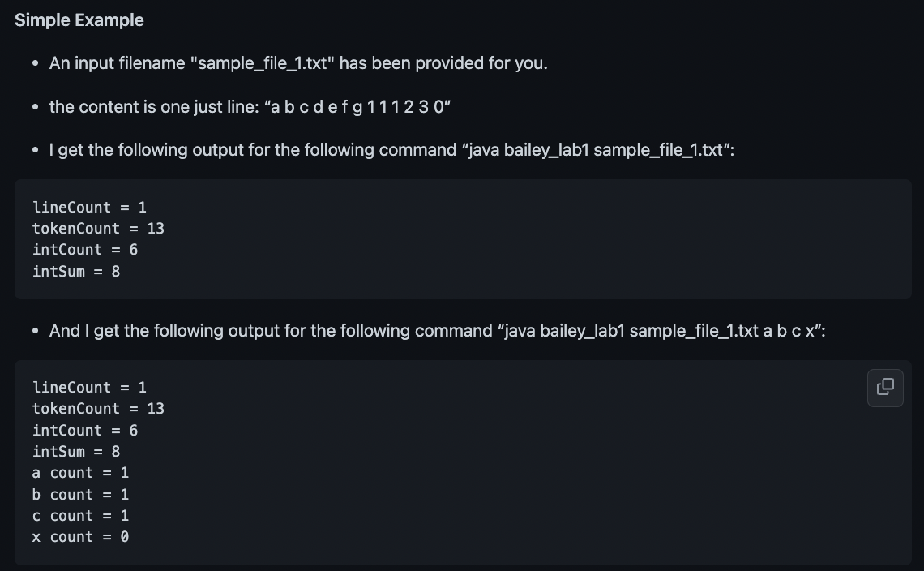This screenshot has height=571, width=924.
Task: Click the "c count = 1" output line
Action: point(80,516)
